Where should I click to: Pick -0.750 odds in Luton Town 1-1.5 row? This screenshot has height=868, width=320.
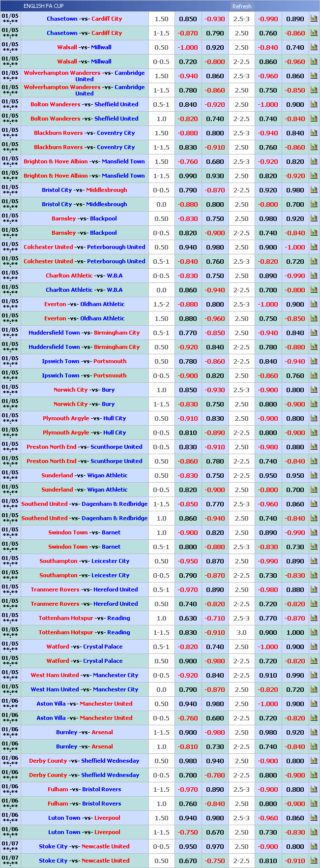[188, 832]
